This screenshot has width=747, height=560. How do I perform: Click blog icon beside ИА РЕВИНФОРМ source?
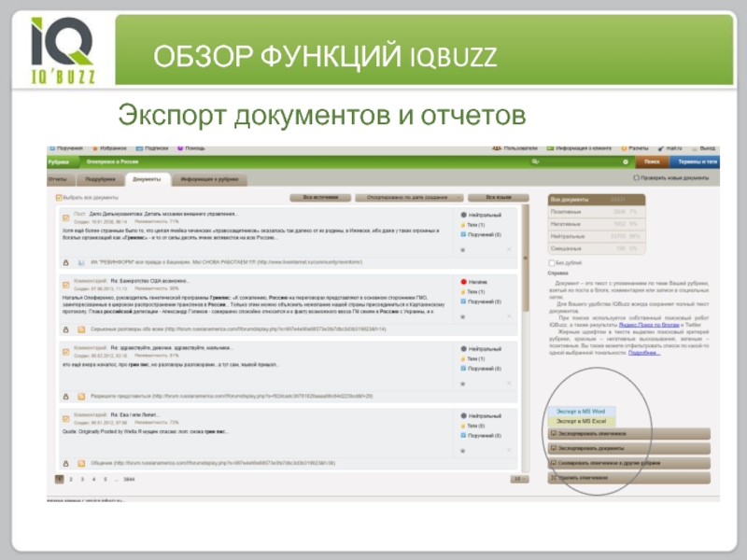81,262
